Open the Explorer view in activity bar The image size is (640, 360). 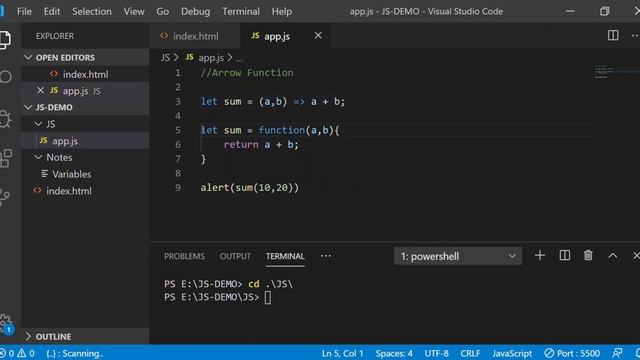[5, 40]
